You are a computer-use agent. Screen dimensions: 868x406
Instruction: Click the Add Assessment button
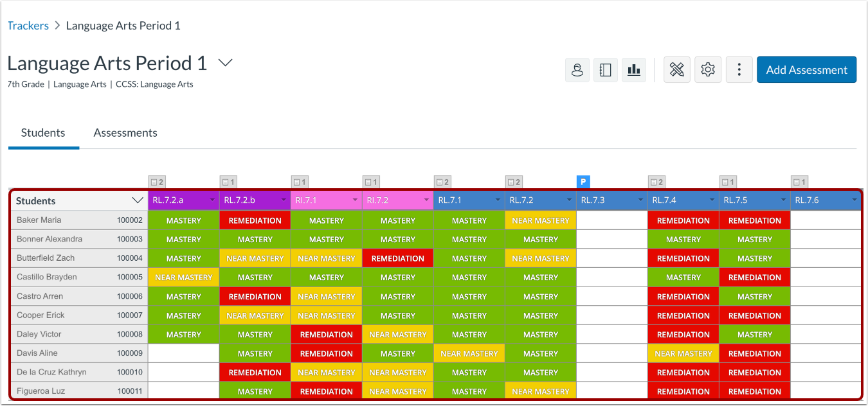point(806,69)
